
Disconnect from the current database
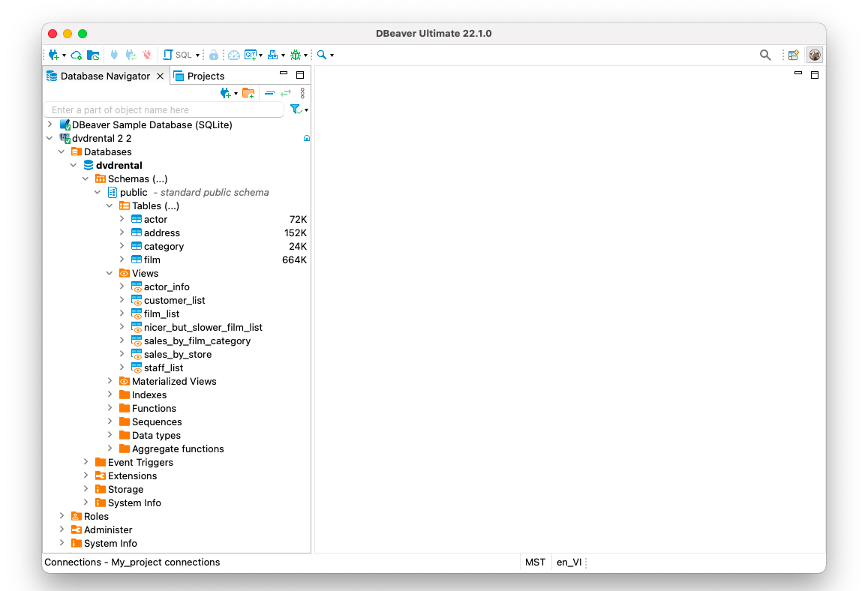pos(146,55)
